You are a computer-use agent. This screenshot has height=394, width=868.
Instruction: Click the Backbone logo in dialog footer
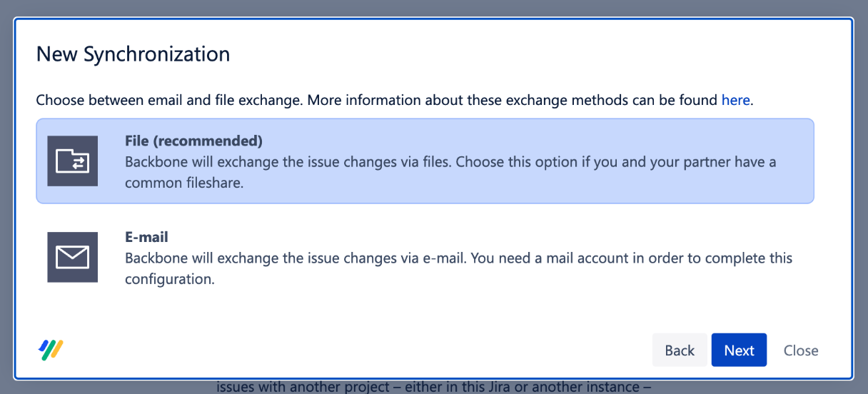[51, 349]
